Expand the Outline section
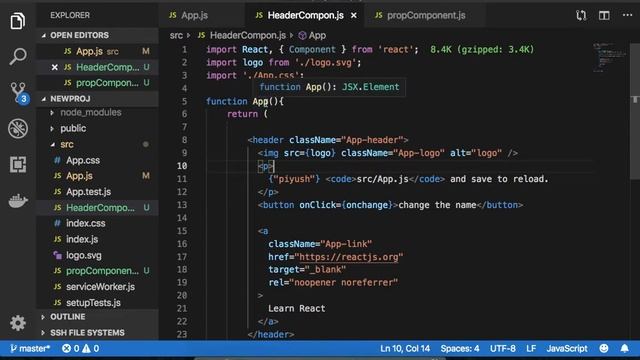Viewport: 640px width, 360px height. pos(97,317)
